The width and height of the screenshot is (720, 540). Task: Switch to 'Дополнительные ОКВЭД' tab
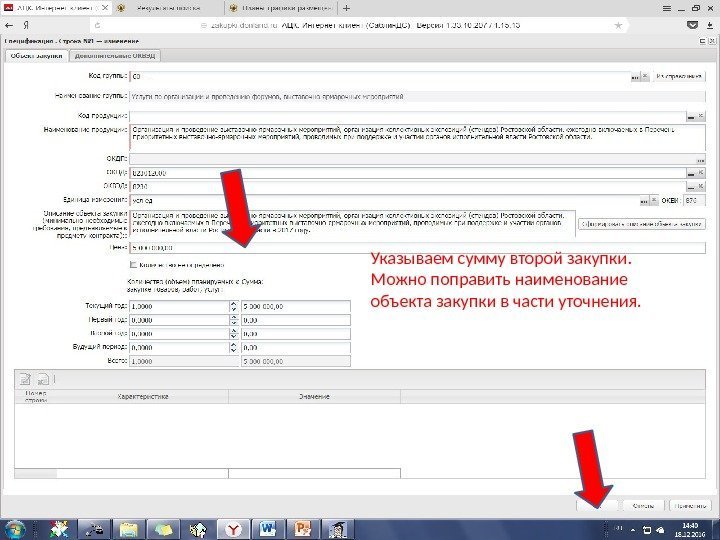(x=115, y=56)
